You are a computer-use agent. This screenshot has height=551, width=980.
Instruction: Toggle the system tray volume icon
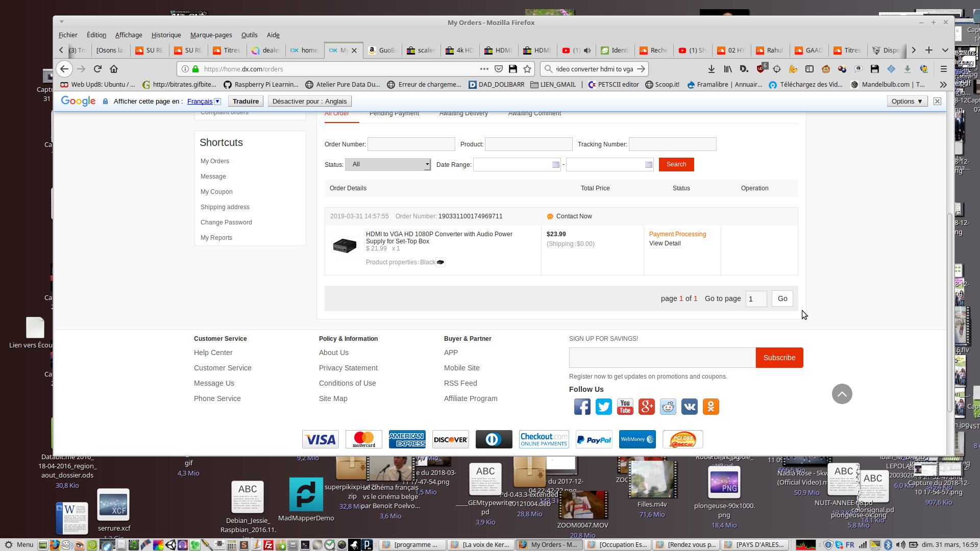click(900, 545)
